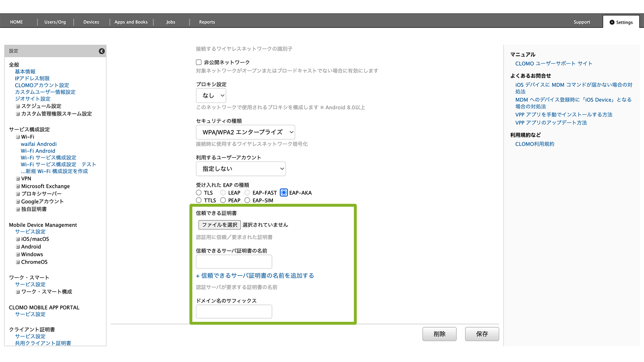644x362 pixels.
Task: Expand the Googleアカウント plus icon
Action: point(18,202)
